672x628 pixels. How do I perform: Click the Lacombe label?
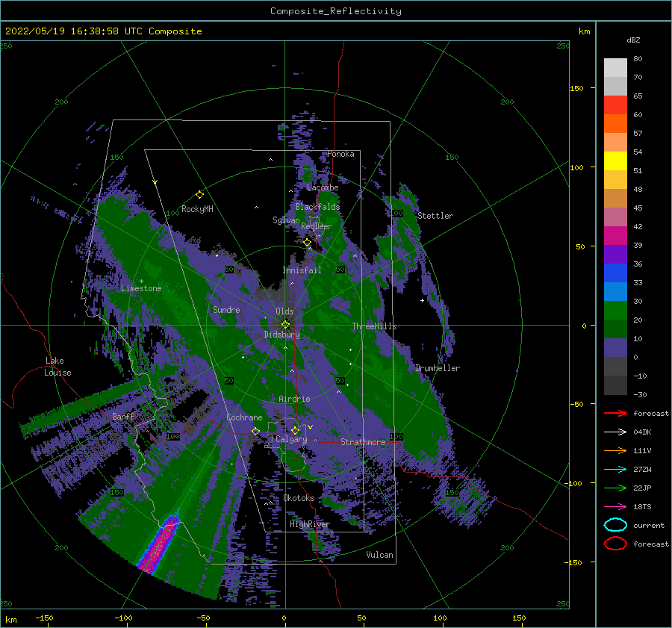[x=323, y=187]
